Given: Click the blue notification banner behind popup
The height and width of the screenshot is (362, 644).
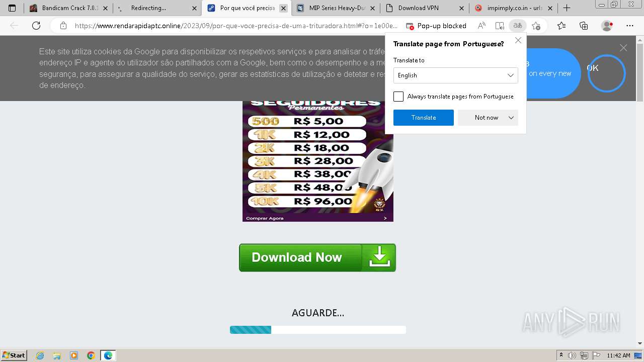Looking at the screenshot, I should coord(553,73).
